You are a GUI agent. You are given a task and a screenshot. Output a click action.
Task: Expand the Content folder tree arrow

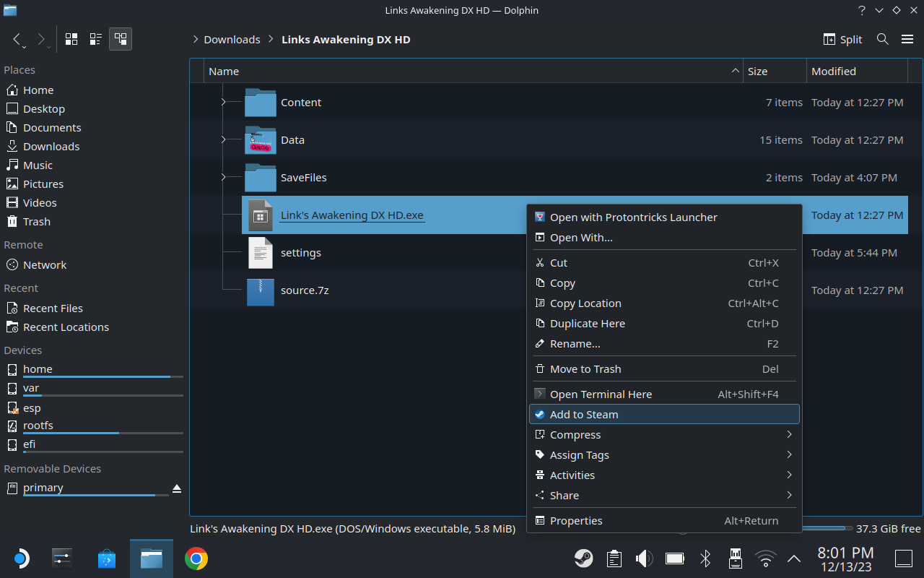pos(224,103)
